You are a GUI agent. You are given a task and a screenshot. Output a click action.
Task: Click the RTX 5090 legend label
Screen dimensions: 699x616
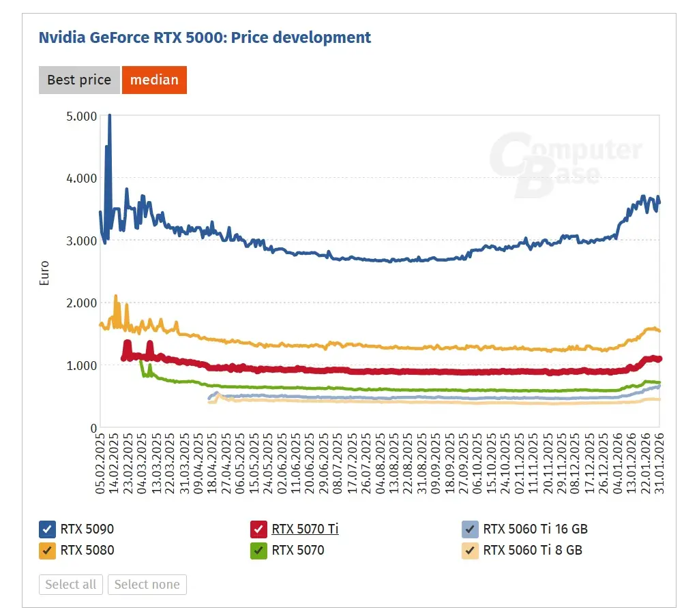tap(87, 529)
